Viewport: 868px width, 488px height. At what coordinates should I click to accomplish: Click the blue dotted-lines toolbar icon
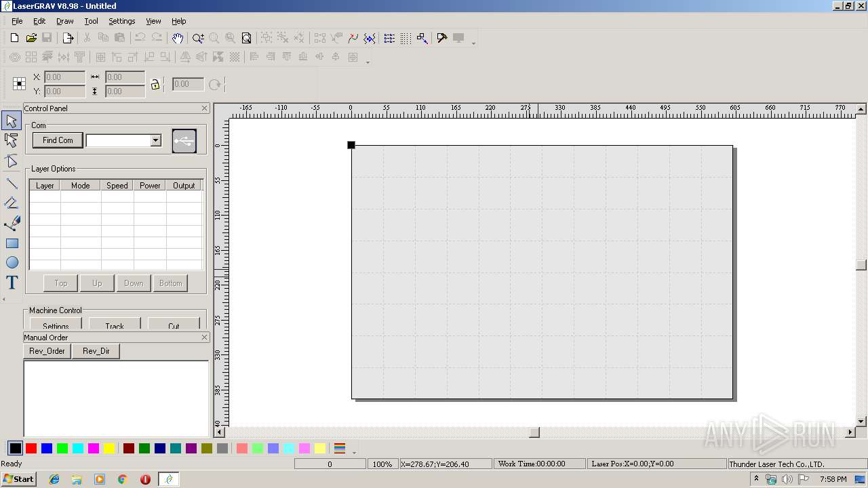[x=389, y=38]
